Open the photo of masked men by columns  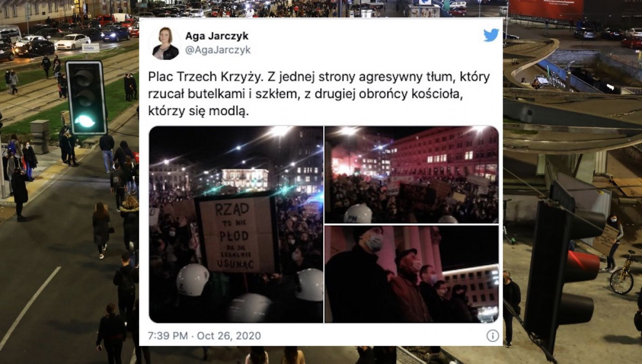click(411, 274)
